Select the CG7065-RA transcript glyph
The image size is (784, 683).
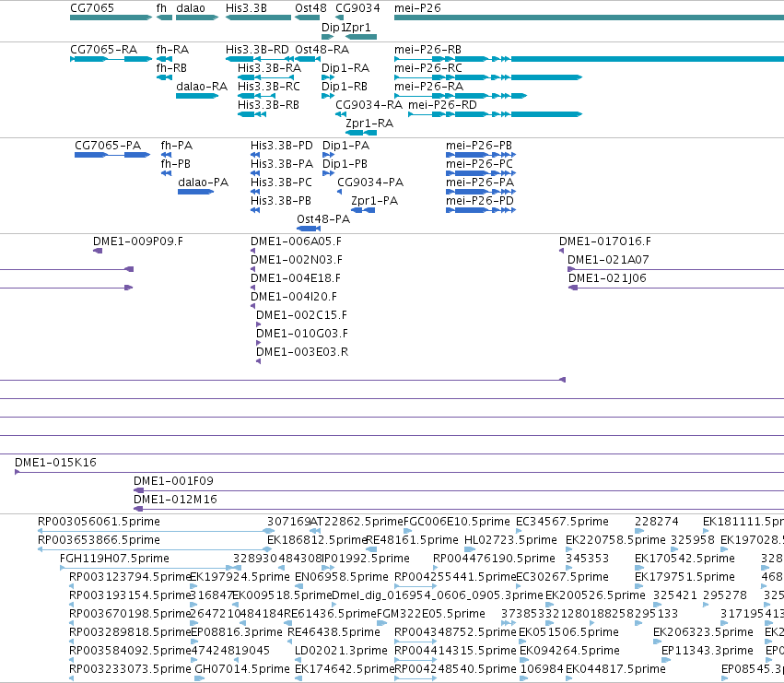(111, 59)
